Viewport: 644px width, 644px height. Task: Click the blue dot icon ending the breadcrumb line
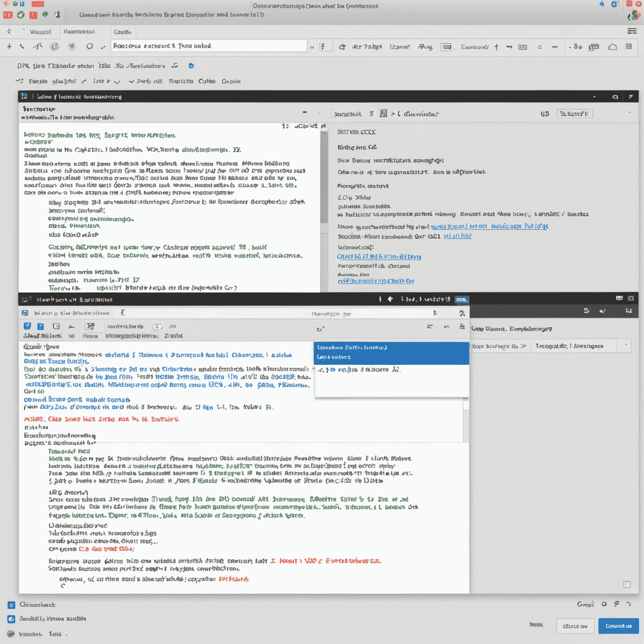191,66
